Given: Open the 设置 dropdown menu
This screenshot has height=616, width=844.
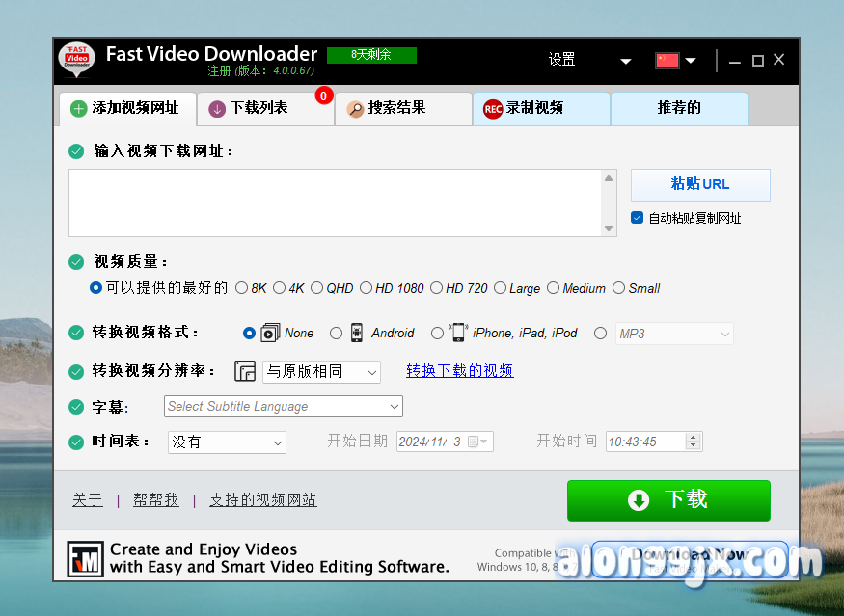Looking at the screenshot, I should click(x=625, y=61).
